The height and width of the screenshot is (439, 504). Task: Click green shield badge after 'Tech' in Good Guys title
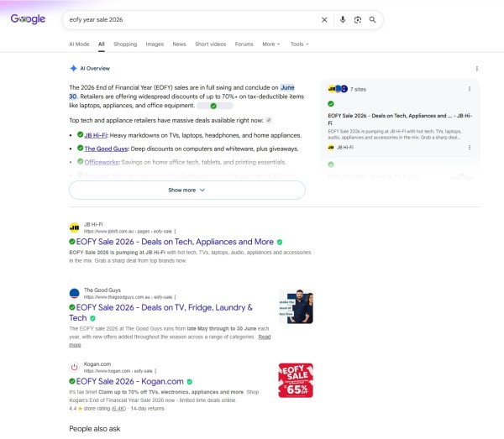click(92, 318)
